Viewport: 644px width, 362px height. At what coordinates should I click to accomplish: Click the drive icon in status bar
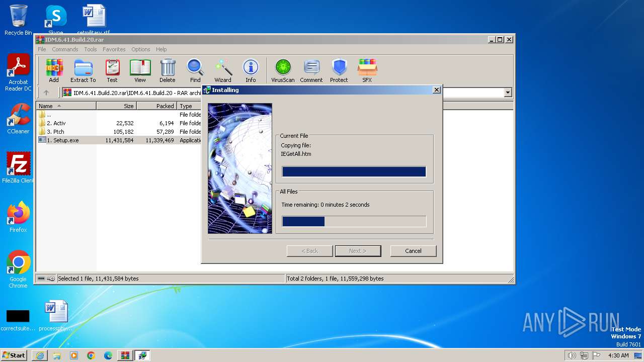point(41,279)
